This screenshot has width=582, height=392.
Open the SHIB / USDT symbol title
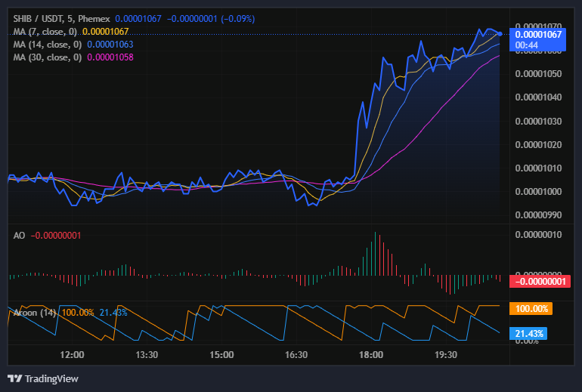(x=38, y=18)
